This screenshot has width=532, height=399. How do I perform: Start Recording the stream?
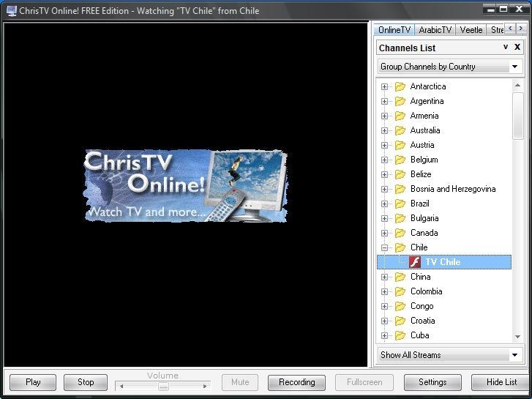point(296,382)
